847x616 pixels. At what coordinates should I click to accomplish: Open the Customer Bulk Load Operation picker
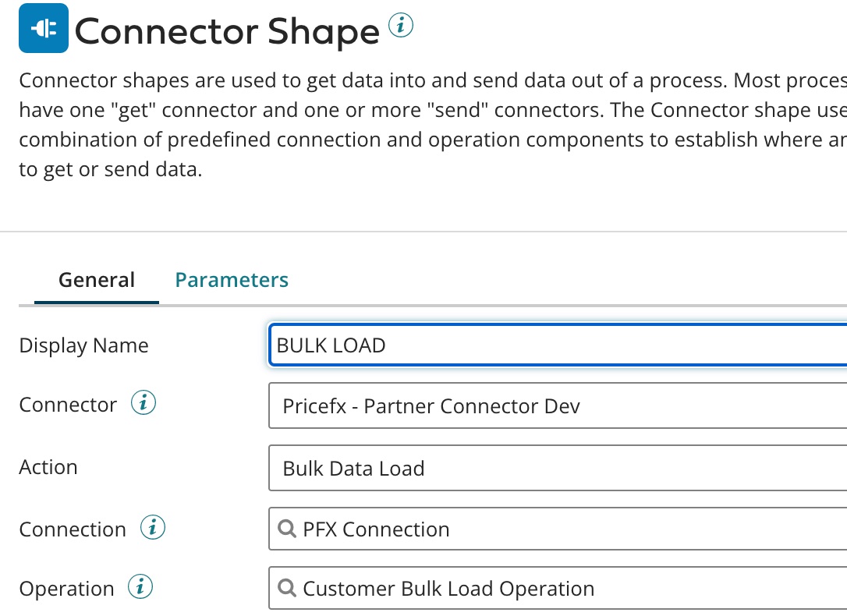[546, 588]
